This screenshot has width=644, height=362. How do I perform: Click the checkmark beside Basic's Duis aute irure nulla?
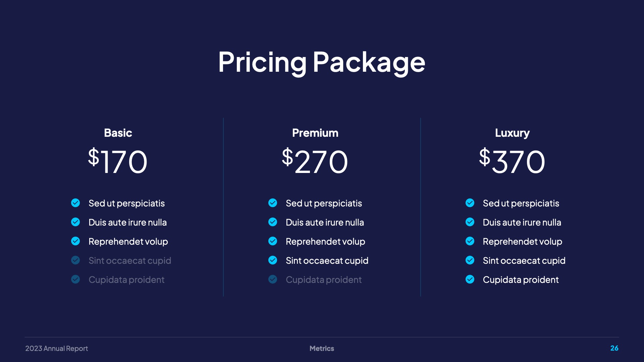point(75,222)
